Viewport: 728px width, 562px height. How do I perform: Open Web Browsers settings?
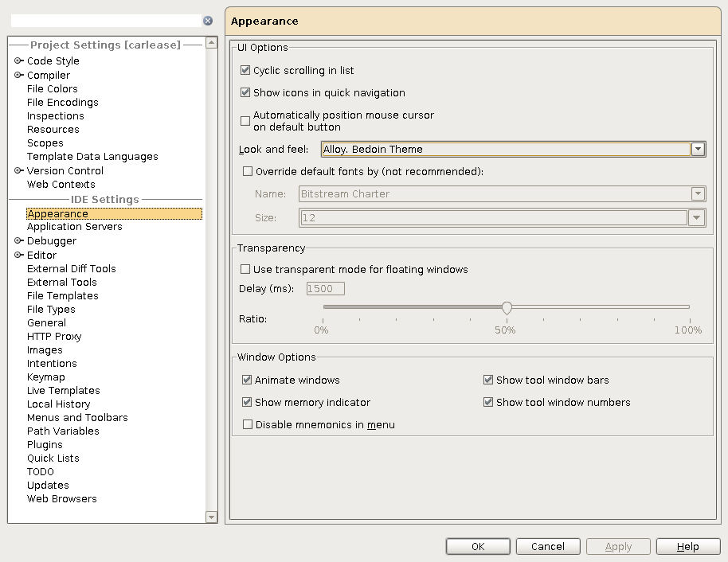coord(62,498)
